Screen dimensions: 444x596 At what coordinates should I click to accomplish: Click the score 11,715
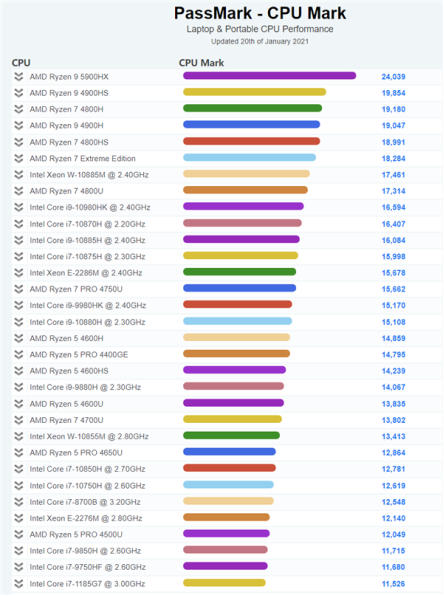coord(393,551)
